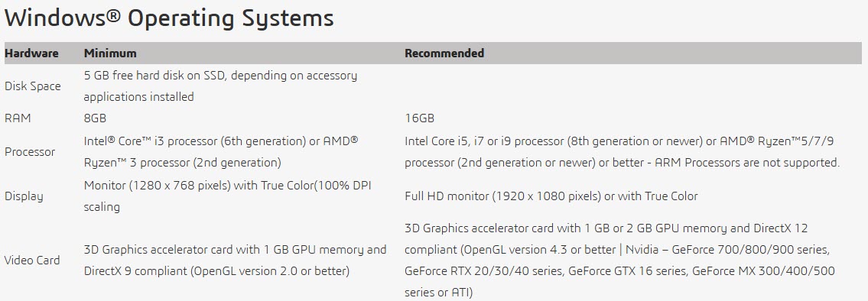Click the Disk Space row label

coord(33,86)
